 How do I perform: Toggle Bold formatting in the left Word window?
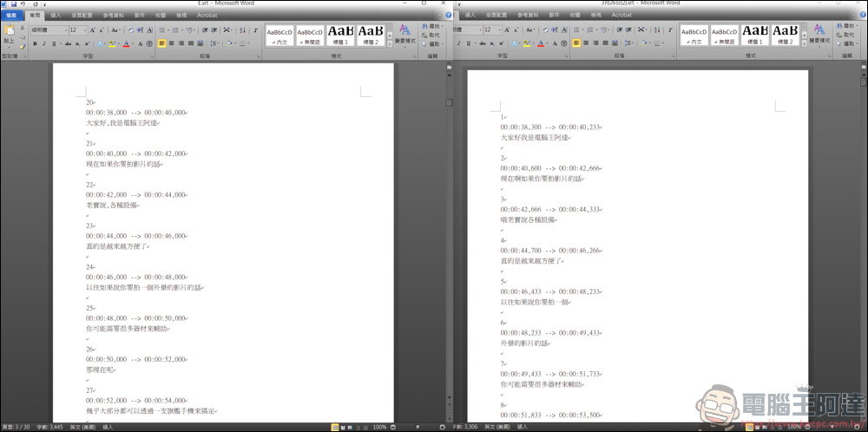pos(34,43)
